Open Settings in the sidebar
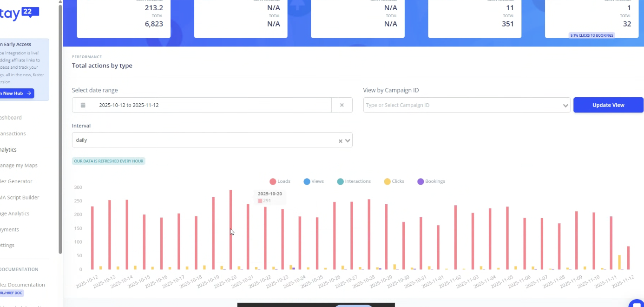The width and height of the screenshot is (644, 307). 7,245
